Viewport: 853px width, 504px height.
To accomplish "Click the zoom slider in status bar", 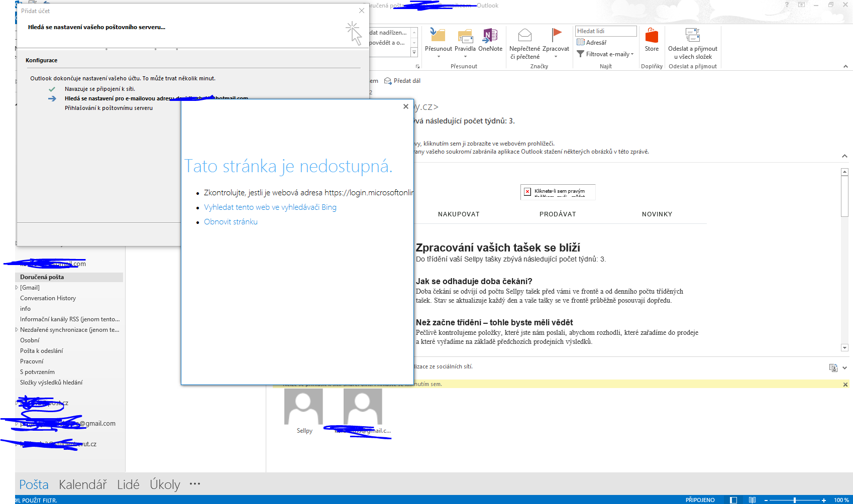I will pos(795,500).
